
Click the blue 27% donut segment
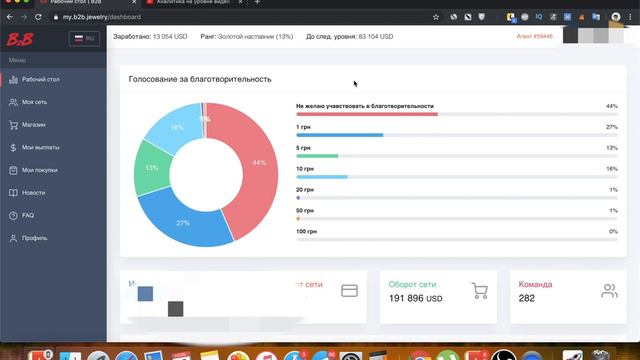(x=184, y=222)
